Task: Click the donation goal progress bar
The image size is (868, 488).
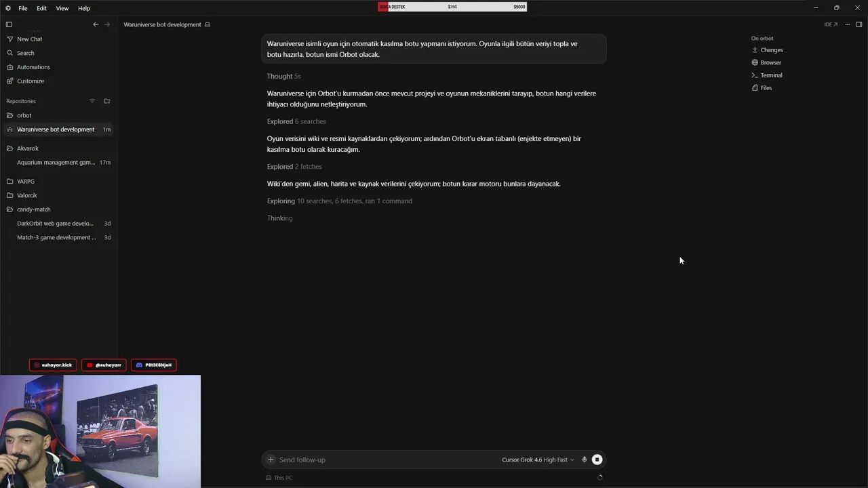Action: (x=452, y=7)
